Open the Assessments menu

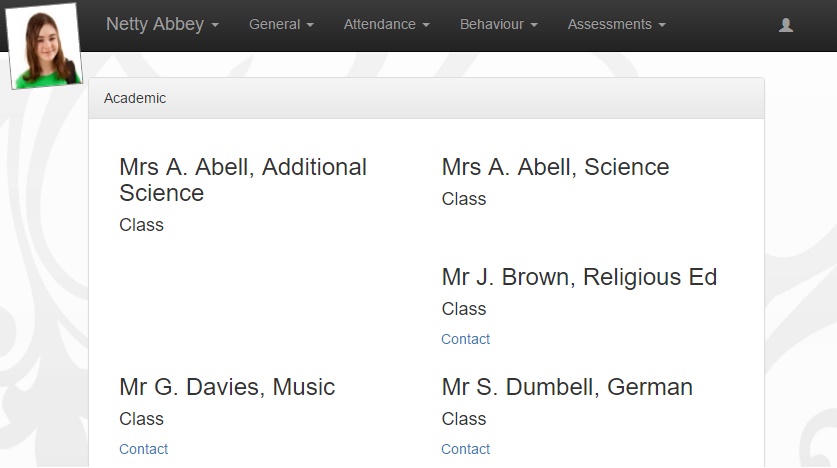pyautogui.click(x=617, y=25)
